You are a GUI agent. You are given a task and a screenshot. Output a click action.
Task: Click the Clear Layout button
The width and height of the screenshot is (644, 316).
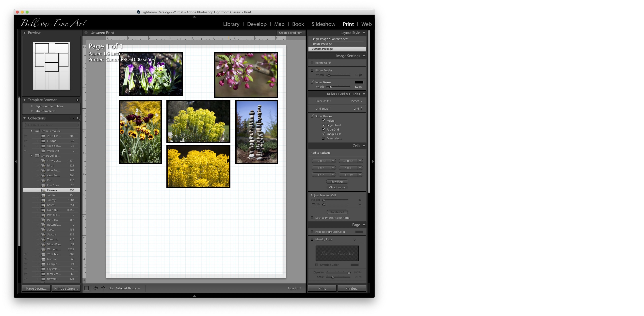[336, 187]
